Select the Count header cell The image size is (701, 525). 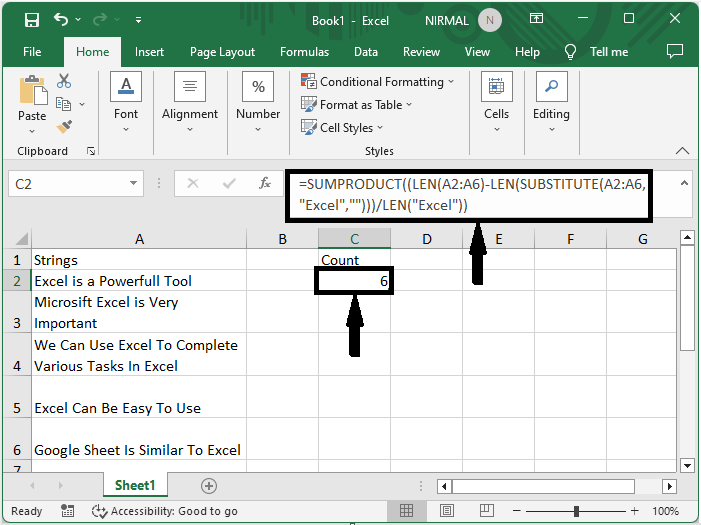pos(355,260)
